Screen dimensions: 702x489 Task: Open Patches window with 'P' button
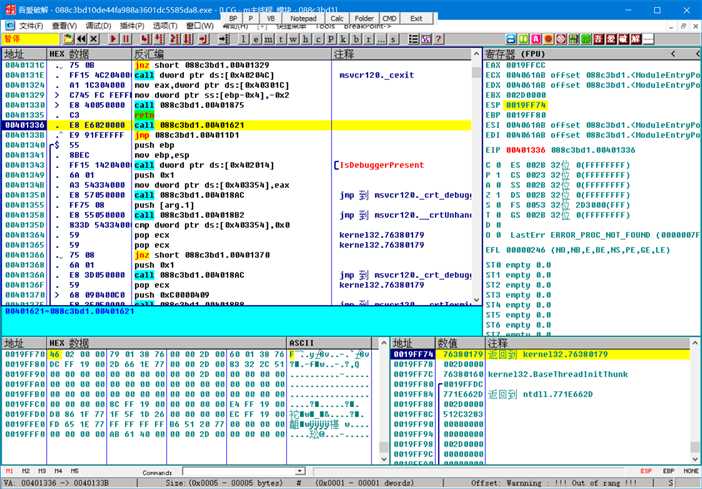[x=331, y=39]
